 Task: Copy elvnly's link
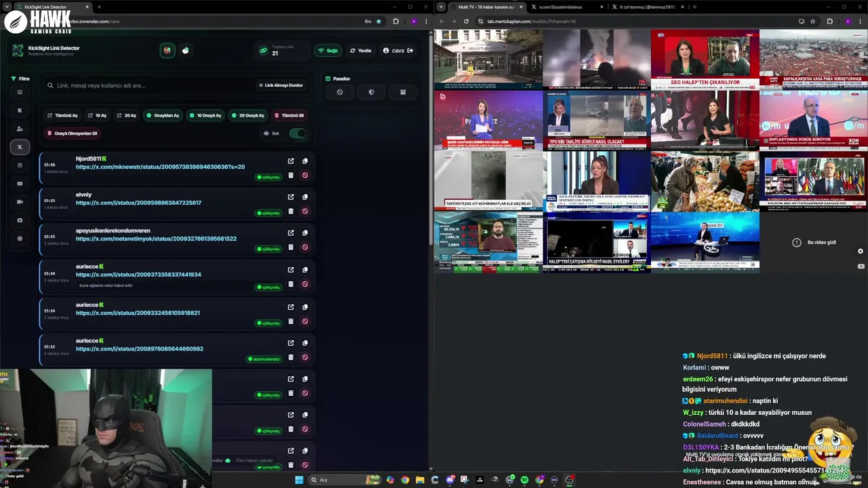tap(305, 197)
